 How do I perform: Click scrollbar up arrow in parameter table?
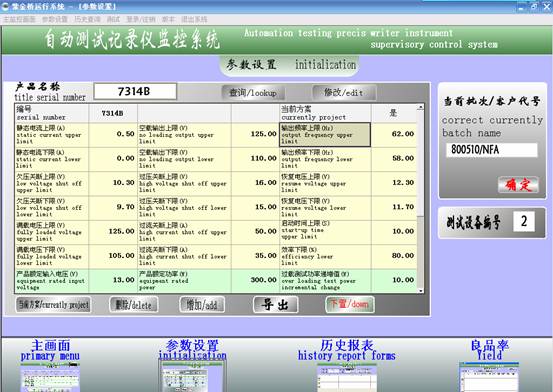point(420,107)
